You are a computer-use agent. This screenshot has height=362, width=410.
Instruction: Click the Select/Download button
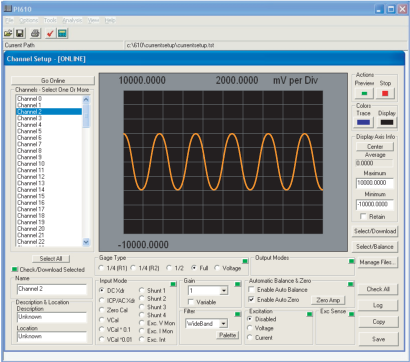(x=375, y=231)
